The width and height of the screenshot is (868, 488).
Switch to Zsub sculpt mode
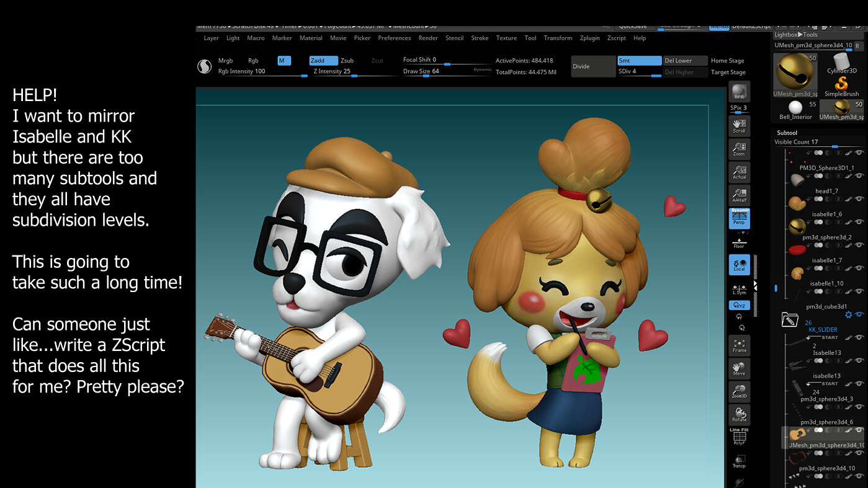pyautogui.click(x=347, y=61)
